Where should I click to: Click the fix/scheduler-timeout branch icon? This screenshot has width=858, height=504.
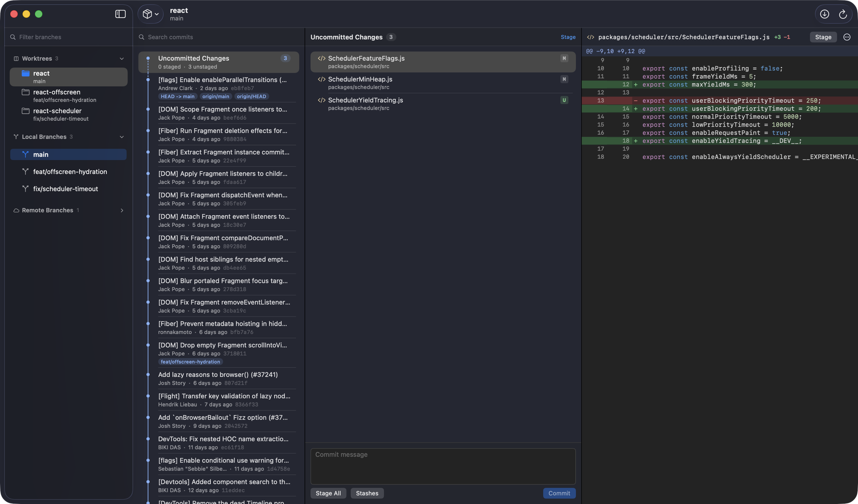tap(25, 189)
